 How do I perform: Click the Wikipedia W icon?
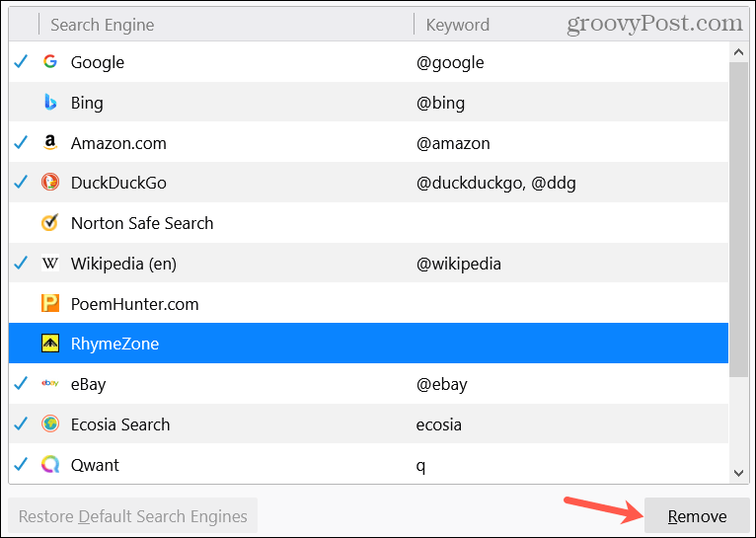[50, 264]
